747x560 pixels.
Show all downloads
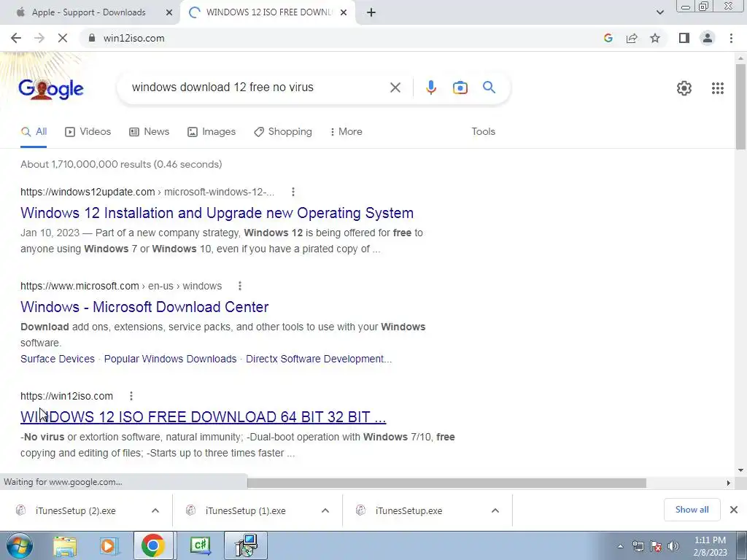[x=692, y=510]
